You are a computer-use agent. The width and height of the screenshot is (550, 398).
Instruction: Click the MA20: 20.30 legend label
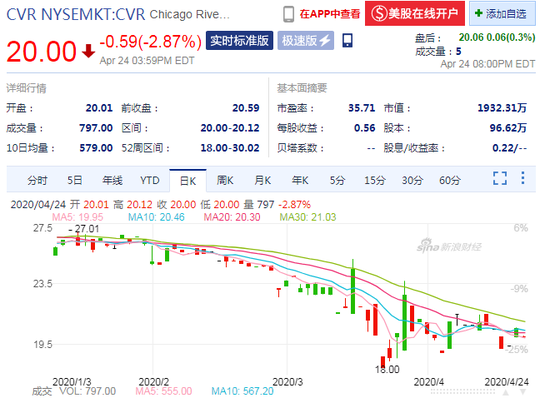(x=232, y=217)
